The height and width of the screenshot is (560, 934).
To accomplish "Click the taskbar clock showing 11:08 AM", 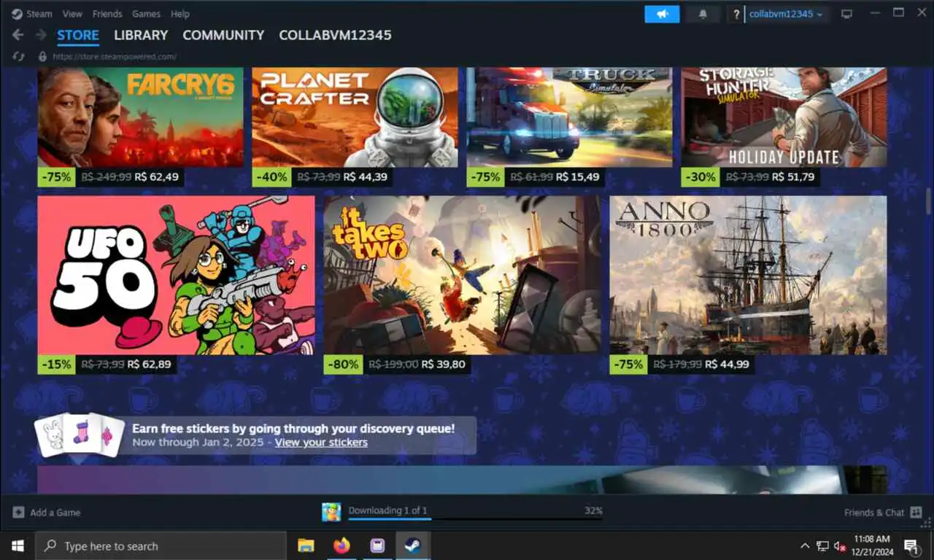I will click(x=872, y=545).
